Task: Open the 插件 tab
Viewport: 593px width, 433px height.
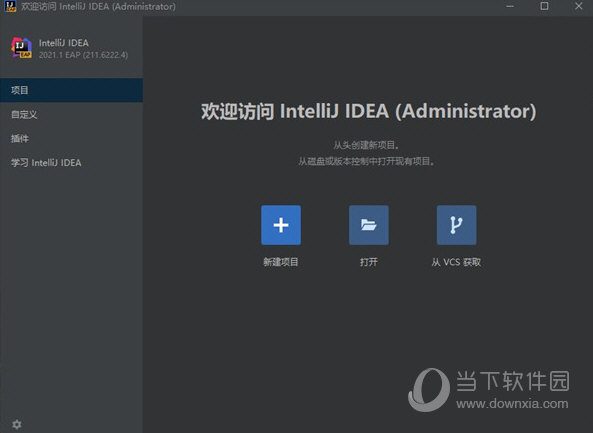Action: (x=71, y=138)
